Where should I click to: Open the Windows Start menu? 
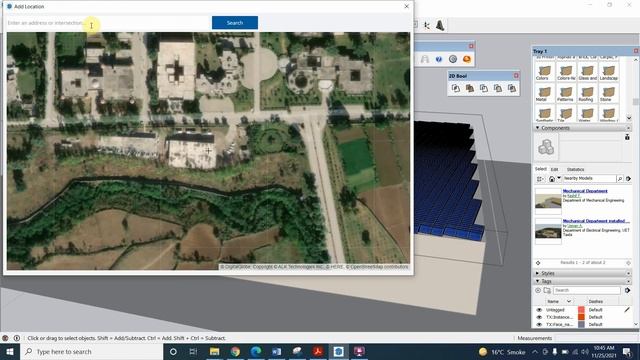10,351
